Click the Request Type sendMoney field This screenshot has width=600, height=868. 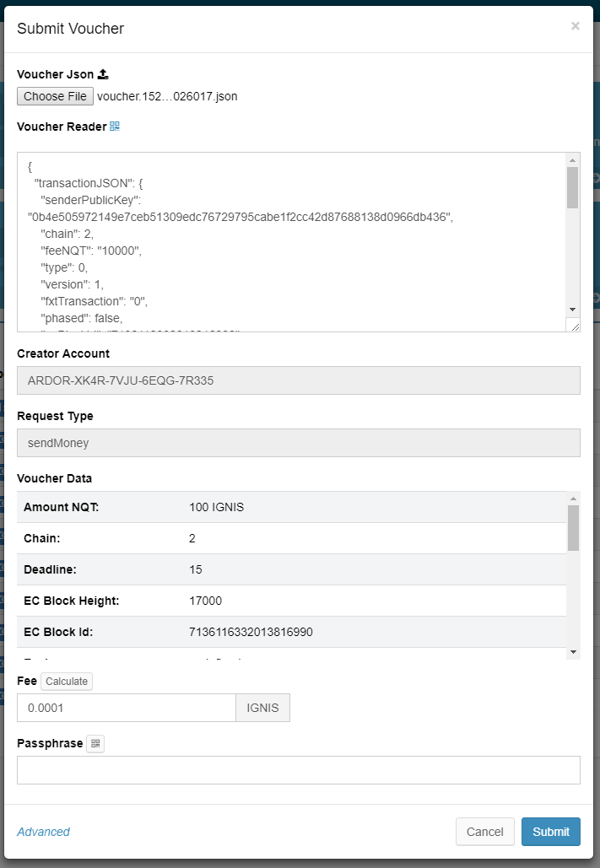[298, 443]
